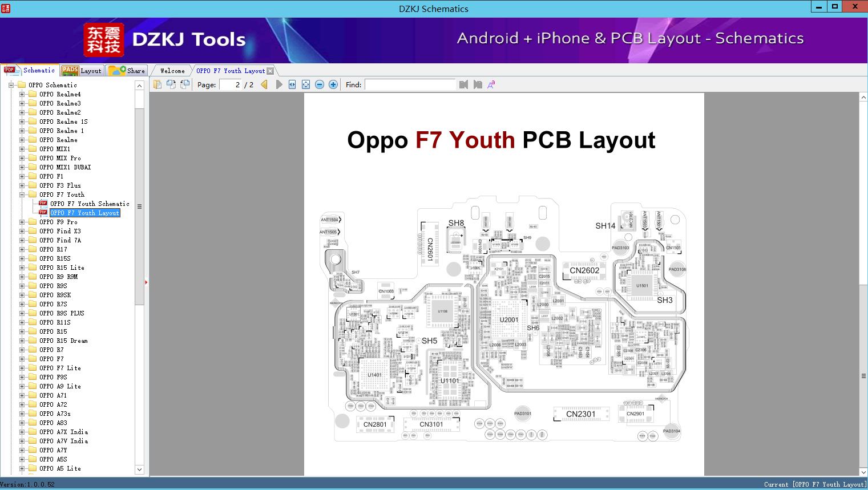This screenshot has width=868, height=490.
Task: Expand the OPPO F9 Pro folder
Action: [22, 222]
